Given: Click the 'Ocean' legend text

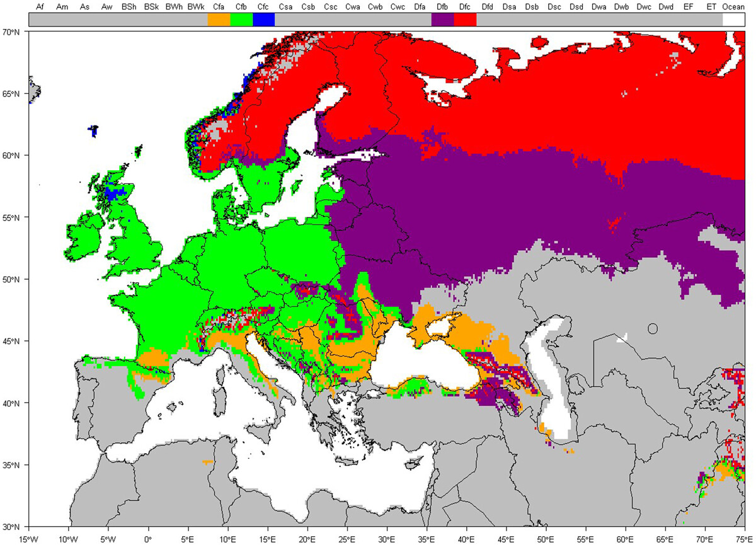Looking at the screenshot, I should click(733, 7).
